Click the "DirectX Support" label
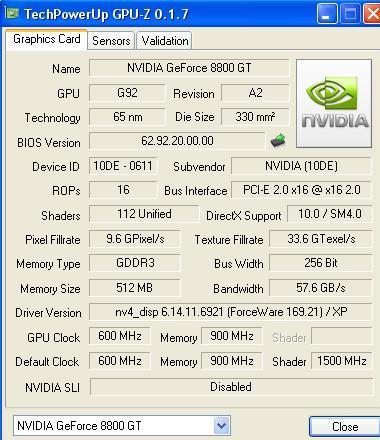The width and height of the screenshot is (380, 440). 244,216
